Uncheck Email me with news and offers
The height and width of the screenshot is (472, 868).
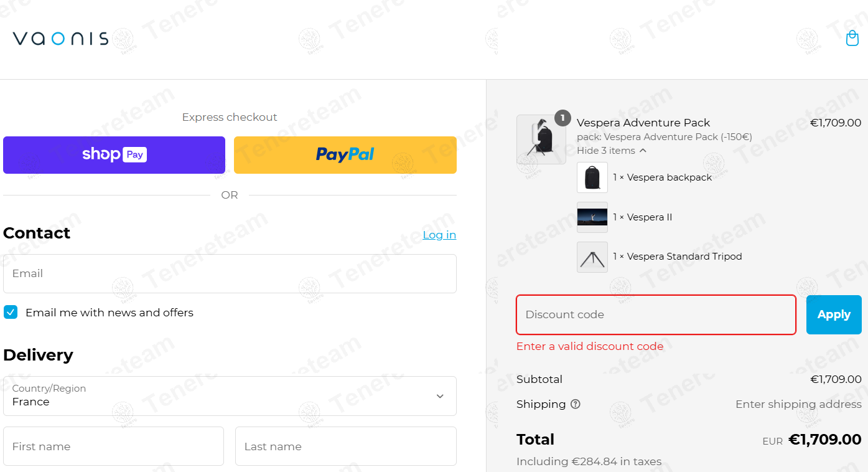click(11, 312)
